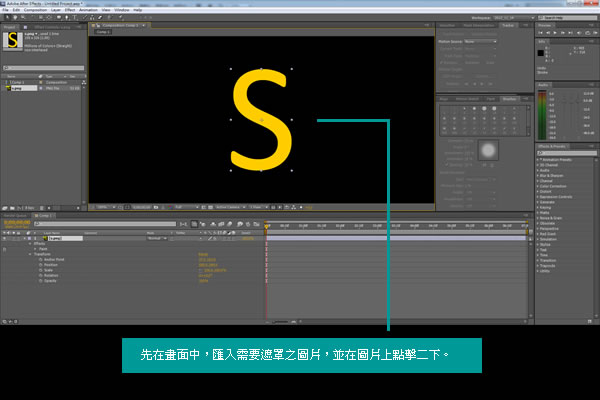Toggle loop option in Preview panel
Screen dimensions: 600x400
[x=587, y=33]
